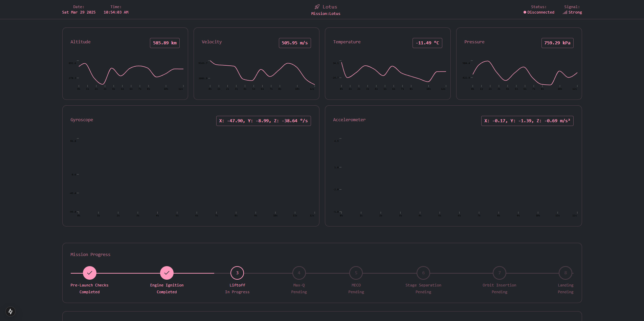Click the date Sat Mar 29 2025
This screenshot has height=321, width=644.
point(79,12)
